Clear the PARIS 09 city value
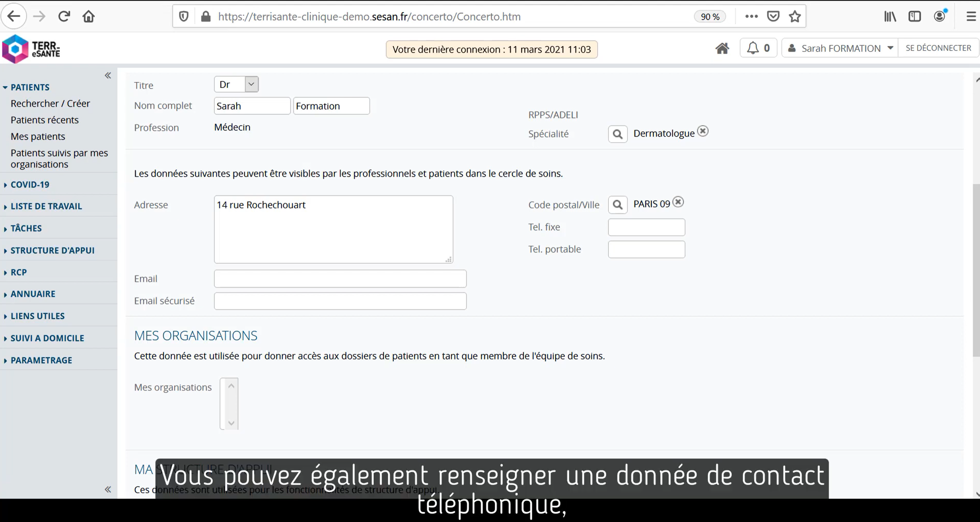Screen dimensions: 980x522 (678, 202)
